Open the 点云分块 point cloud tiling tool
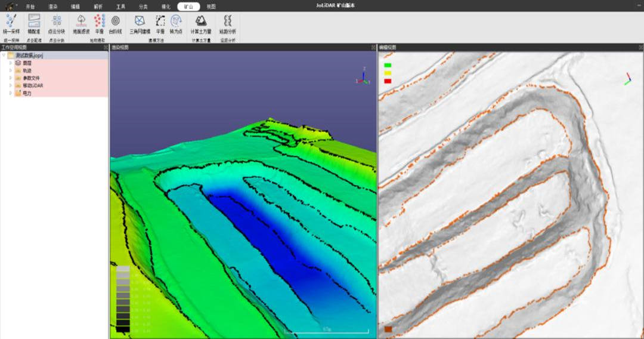644x339 pixels. click(56, 21)
